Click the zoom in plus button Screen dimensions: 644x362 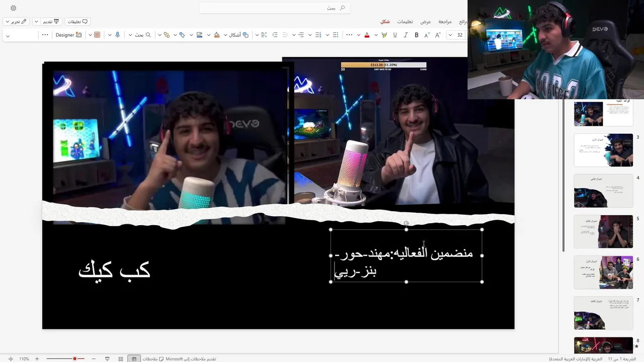click(37, 359)
